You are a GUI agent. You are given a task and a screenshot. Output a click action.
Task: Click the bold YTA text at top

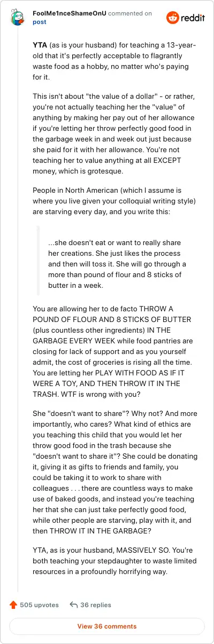coord(40,45)
